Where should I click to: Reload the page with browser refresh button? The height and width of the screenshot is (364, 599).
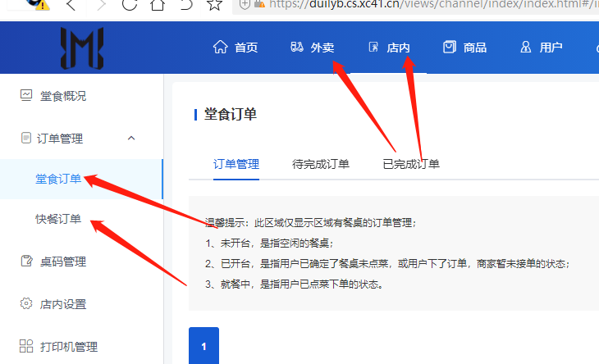tap(129, 5)
